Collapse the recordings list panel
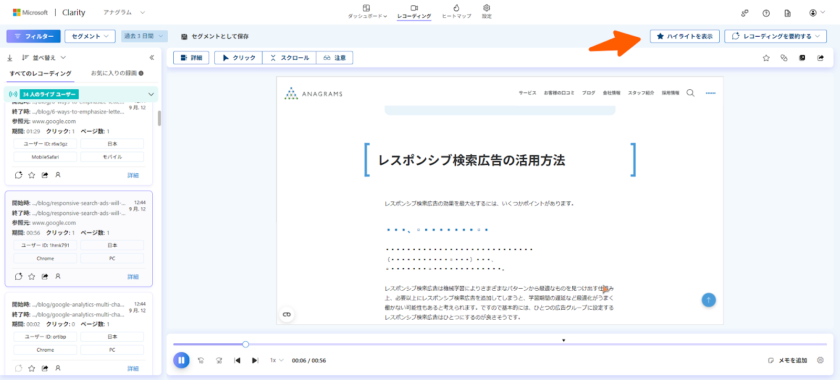Image resolution: width=840 pixels, height=380 pixels. 152,57
